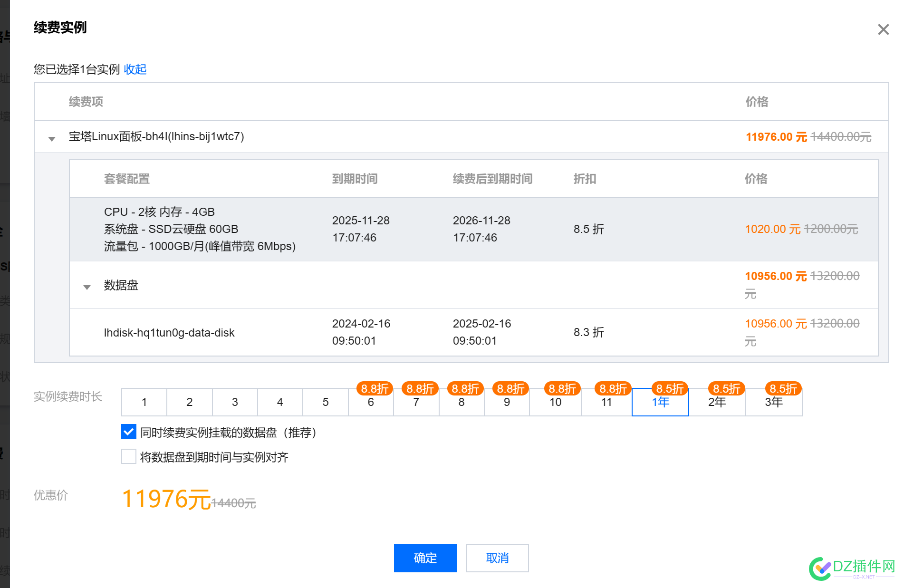Choose the 10 month duration option
904x588 pixels.
(x=555, y=402)
